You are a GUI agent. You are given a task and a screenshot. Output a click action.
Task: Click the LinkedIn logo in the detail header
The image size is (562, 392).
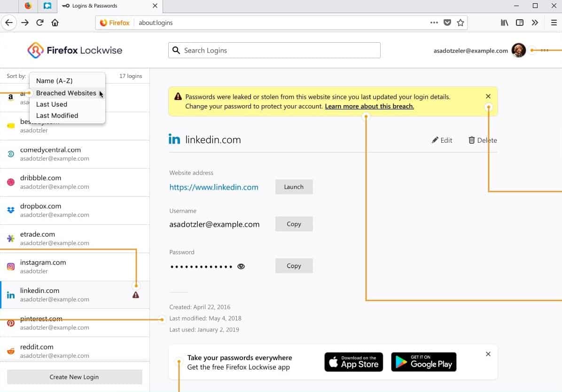click(x=174, y=139)
